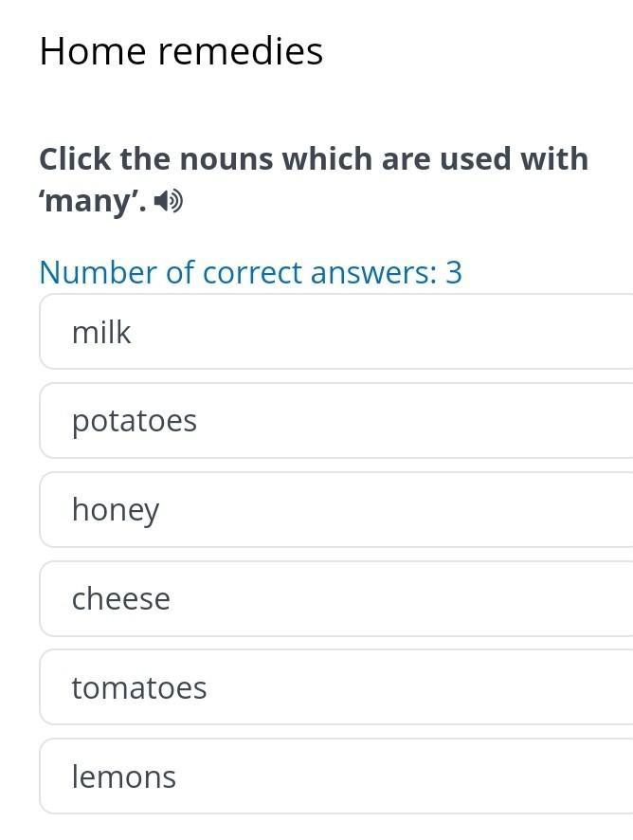
Task: Click the "Home remedies" page heading
Action: [181, 51]
